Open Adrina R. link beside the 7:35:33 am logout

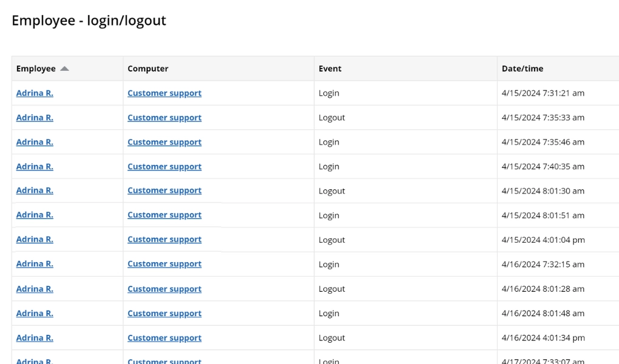pyautogui.click(x=34, y=117)
